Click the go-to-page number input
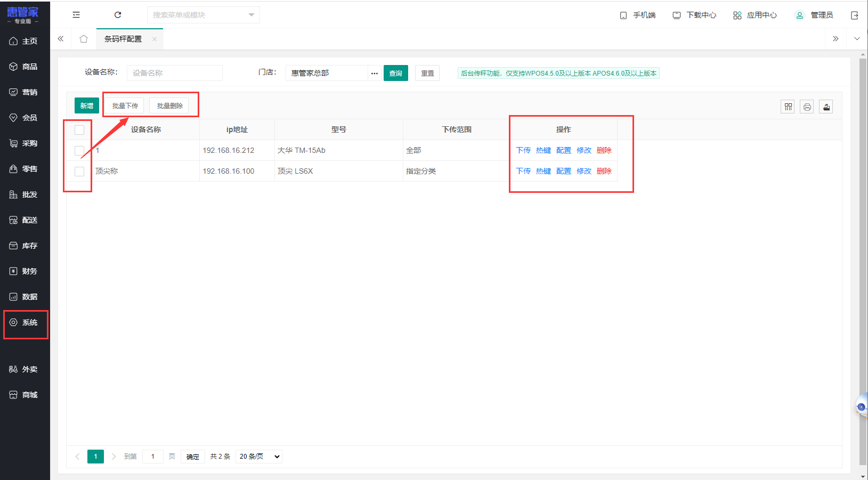This screenshot has width=868, height=480. [x=153, y=457]
